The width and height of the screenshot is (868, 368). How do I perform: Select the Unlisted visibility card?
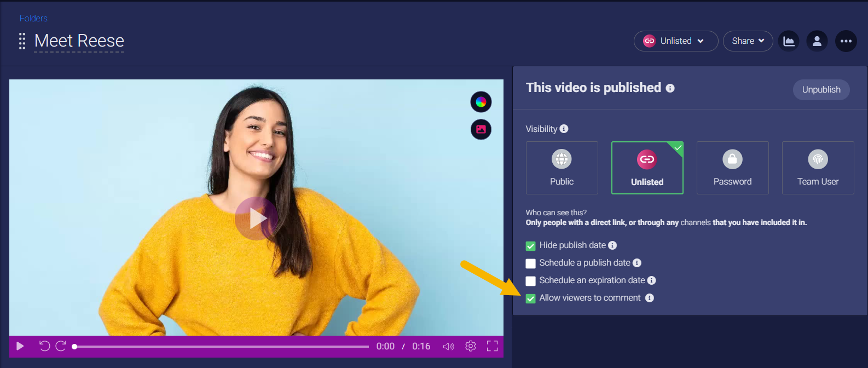click(647, 168)
